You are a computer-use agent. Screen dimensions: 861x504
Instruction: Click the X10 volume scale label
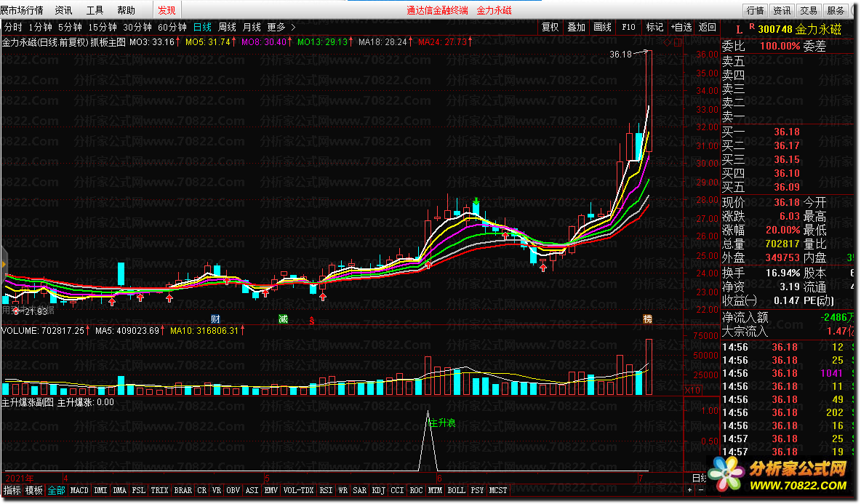click(x=692, y=390)
